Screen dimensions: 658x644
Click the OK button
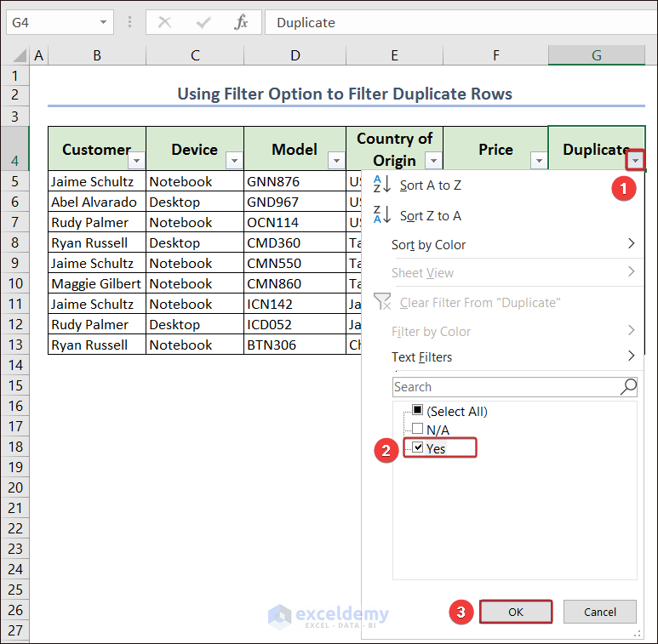click(x=516, y=612)
